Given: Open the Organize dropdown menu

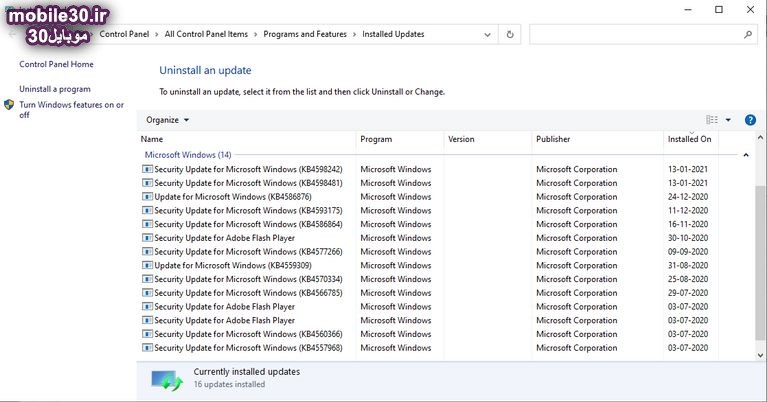Looking at the screenshot, I should pyautogui.click(x=167, y=120).
